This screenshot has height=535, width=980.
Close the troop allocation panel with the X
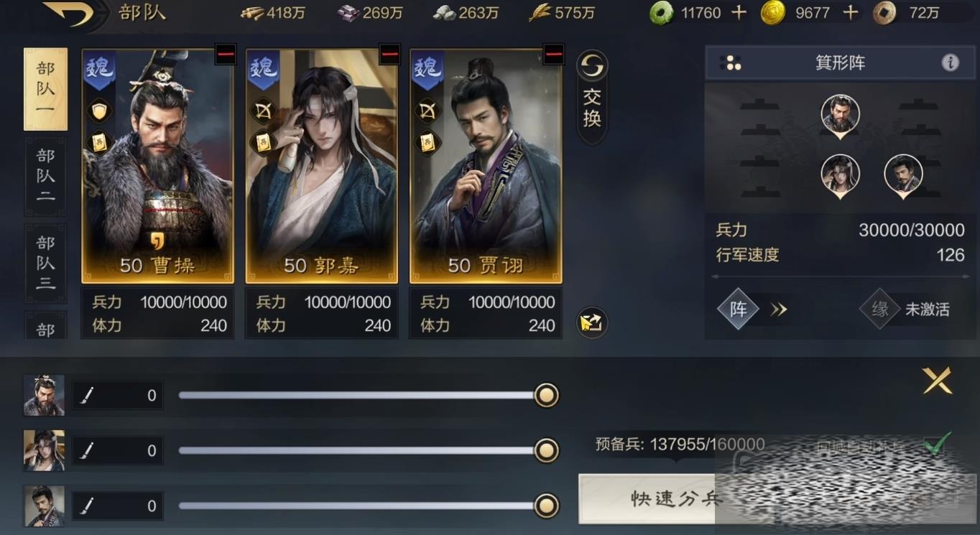(x=938, y=381)
